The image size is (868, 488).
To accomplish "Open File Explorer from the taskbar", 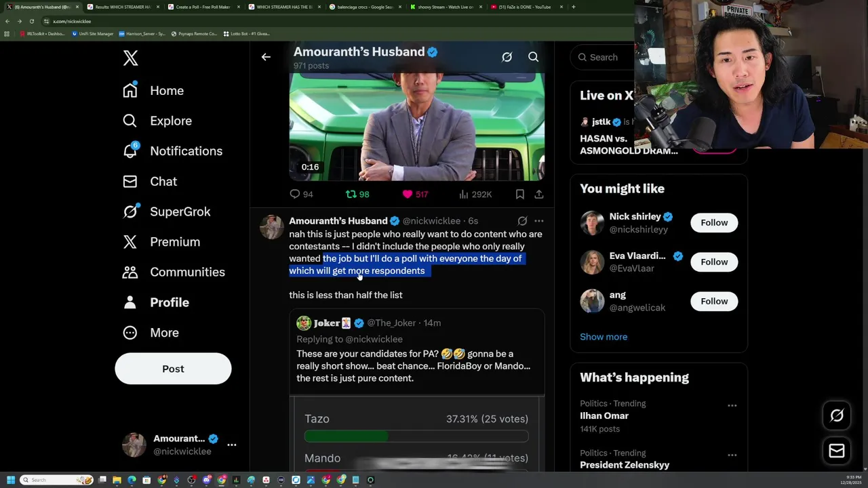I will coord(117,480).
